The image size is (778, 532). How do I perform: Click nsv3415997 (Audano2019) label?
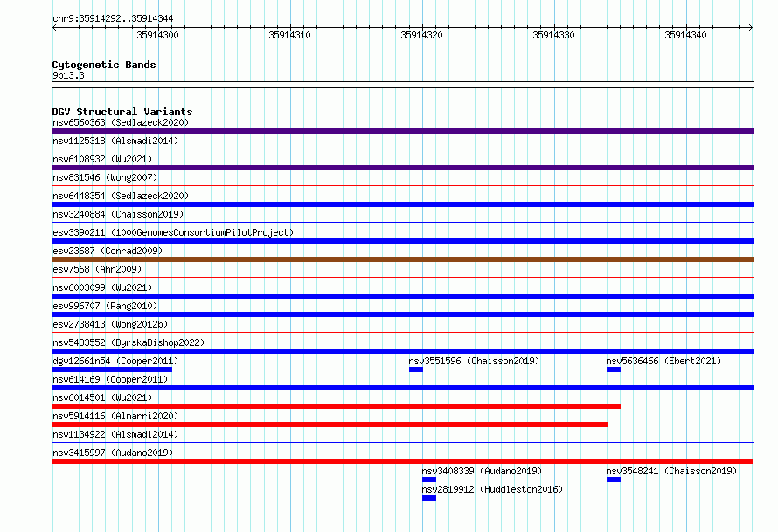coord(113,453)
